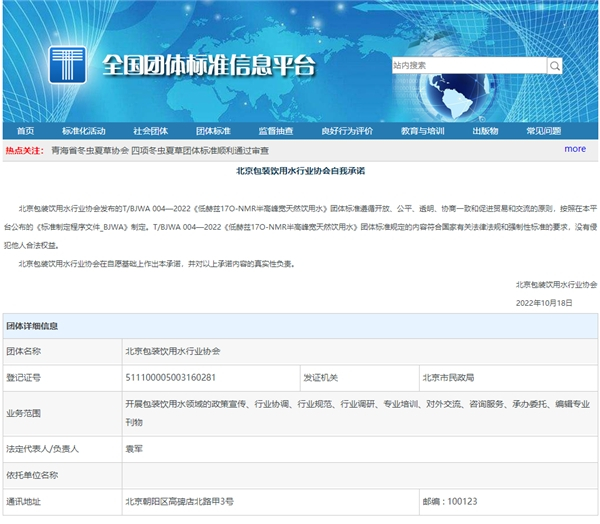The width and height of the screenshot is (600, 524).
Task: Click the first commitment paragraph text
Action: click(300, 227)
